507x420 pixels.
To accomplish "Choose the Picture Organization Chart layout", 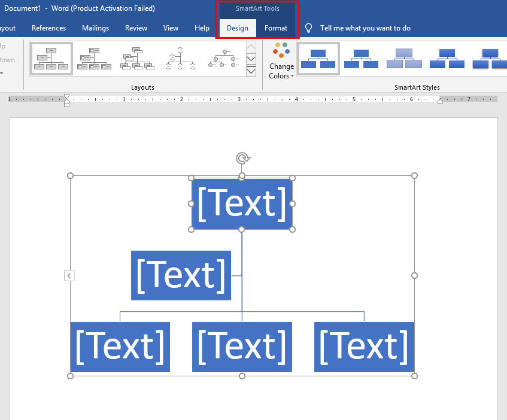I will [x=94, y=59].
